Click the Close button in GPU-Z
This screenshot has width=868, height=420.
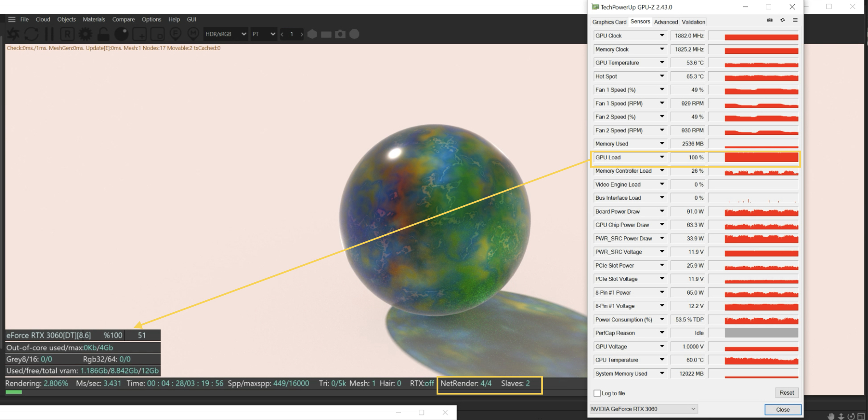(783, 409)
